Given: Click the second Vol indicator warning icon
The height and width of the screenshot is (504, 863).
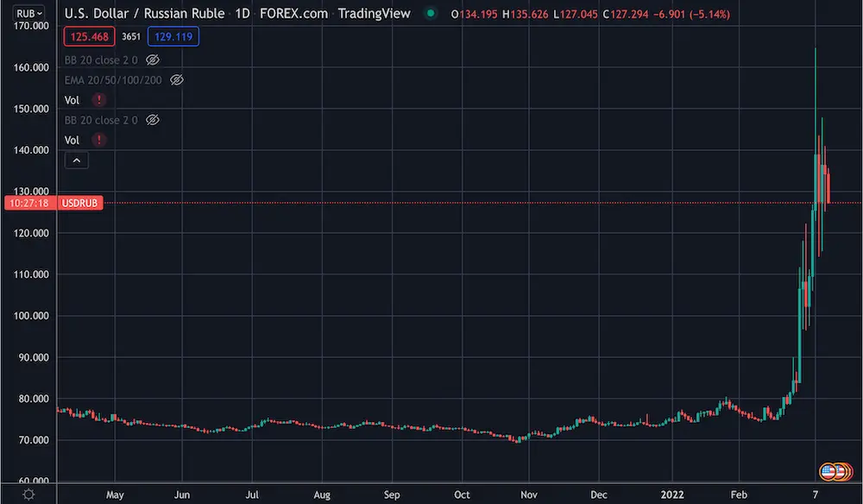Looking at the screenshot, I should [x=99, y=140].
